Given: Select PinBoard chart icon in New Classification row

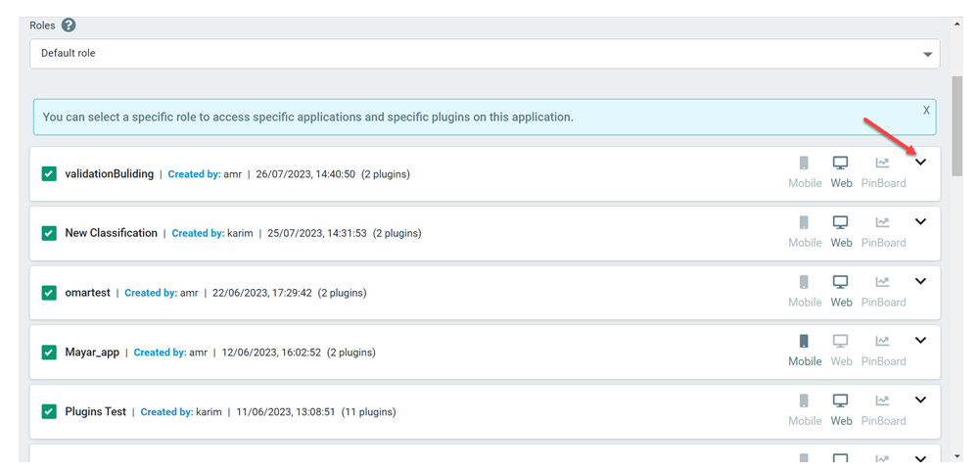Looking at the screenshot, I should click(x=882, y=222).
